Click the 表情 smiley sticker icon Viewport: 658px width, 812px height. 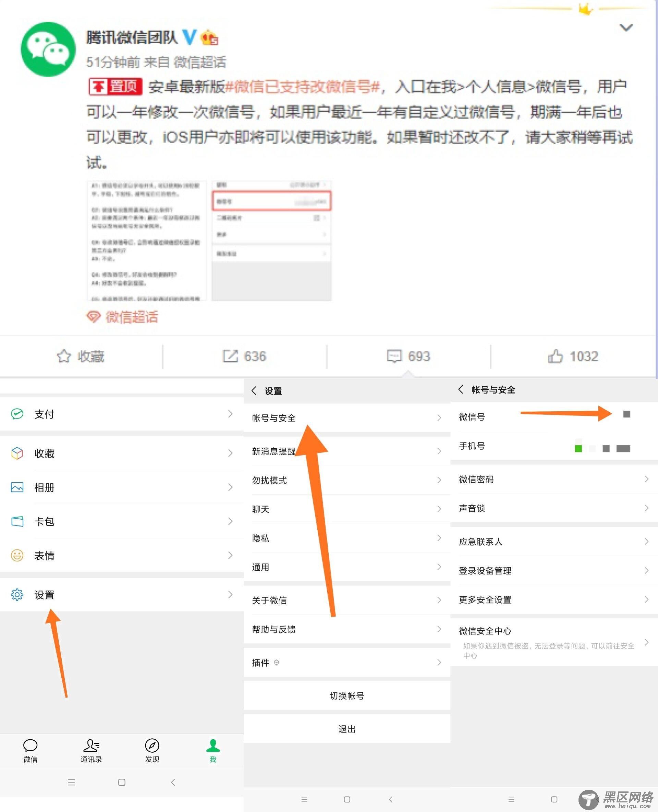[17, 555]
